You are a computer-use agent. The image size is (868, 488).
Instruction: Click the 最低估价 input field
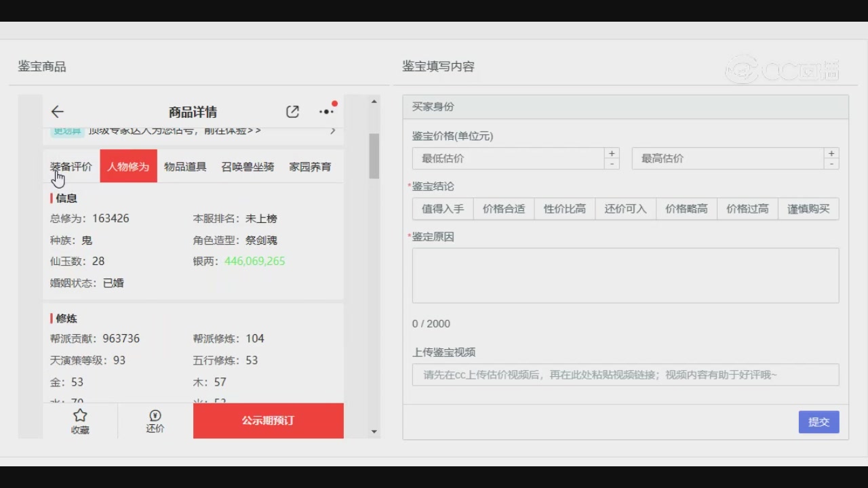point(508,159)
